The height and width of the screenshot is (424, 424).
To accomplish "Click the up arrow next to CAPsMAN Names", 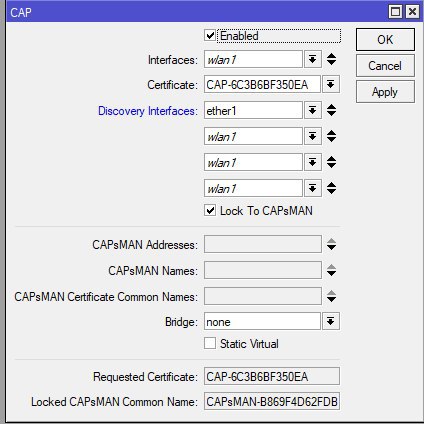I will (331, 267).
